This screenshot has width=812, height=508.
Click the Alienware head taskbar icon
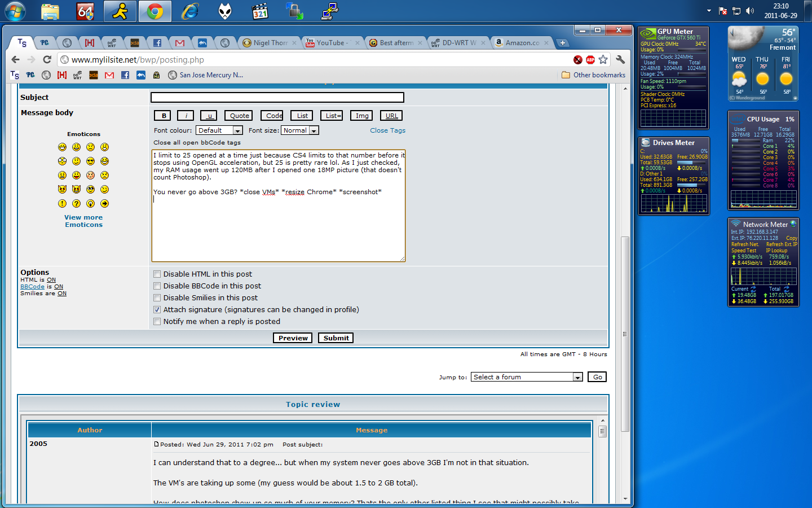225,11
